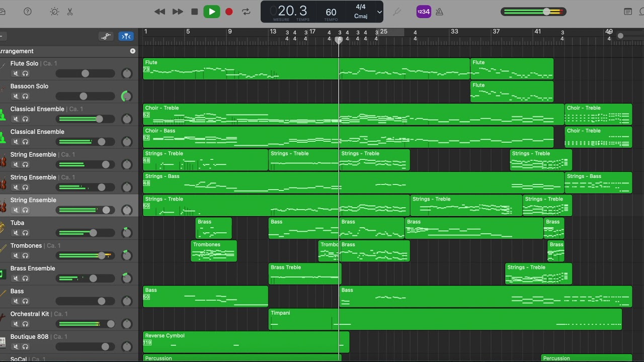Click the Arrangement track label
The height and width of the screenshot is (362, 644).
pos(17,51)
